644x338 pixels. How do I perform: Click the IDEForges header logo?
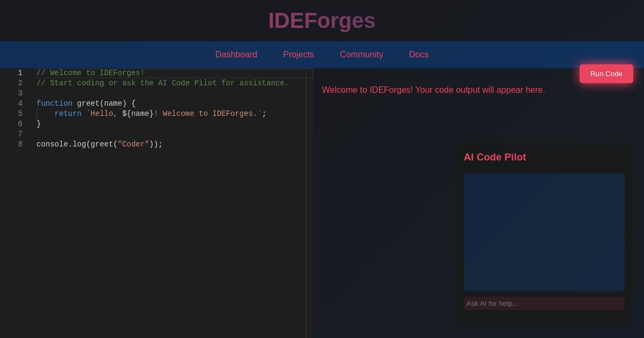point(322,20)
